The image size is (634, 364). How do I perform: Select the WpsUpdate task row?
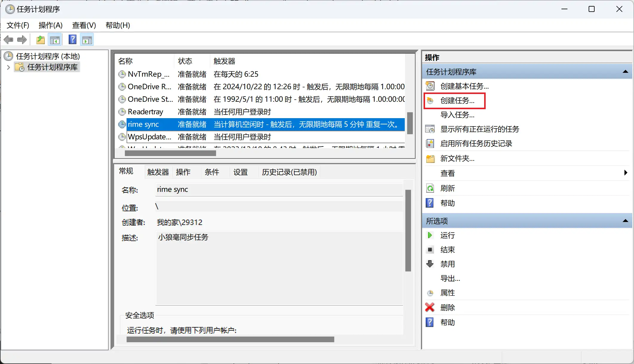[x=149, y=137]
